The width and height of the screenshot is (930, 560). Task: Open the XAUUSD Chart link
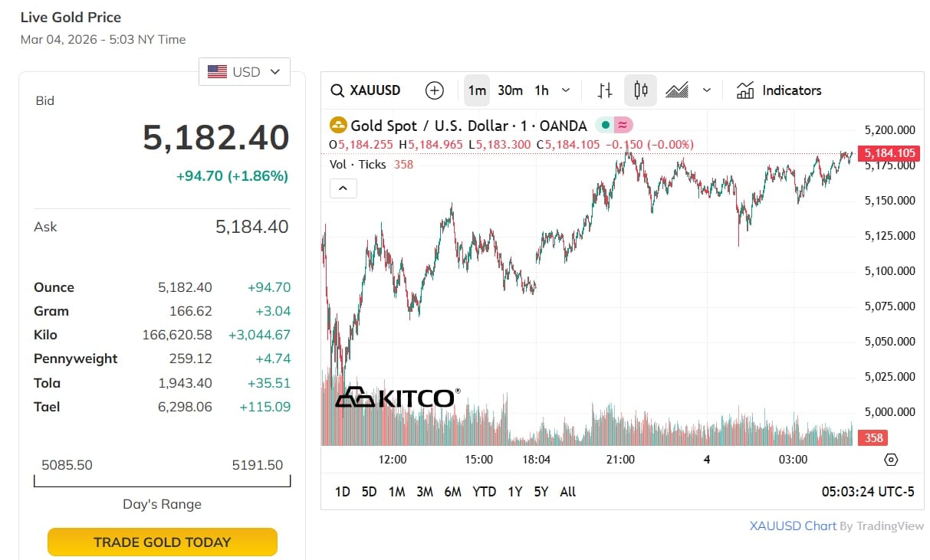click(792, 526)
